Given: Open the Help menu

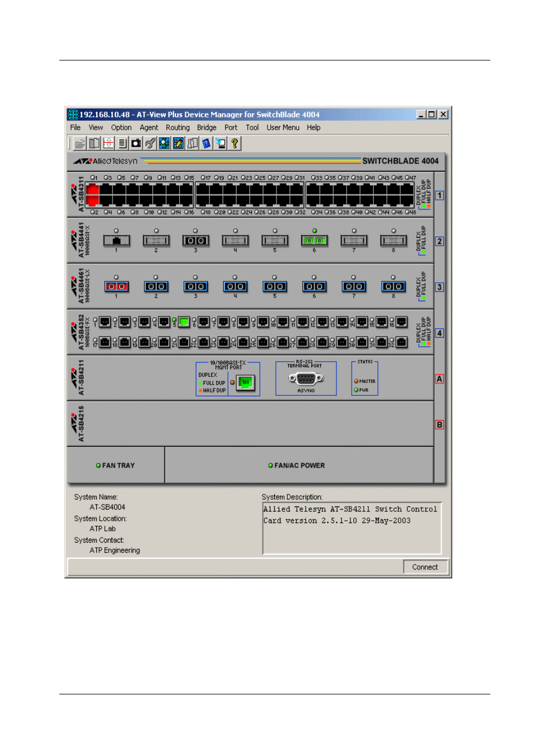Looking at the screenshot, I should point(313,128).
